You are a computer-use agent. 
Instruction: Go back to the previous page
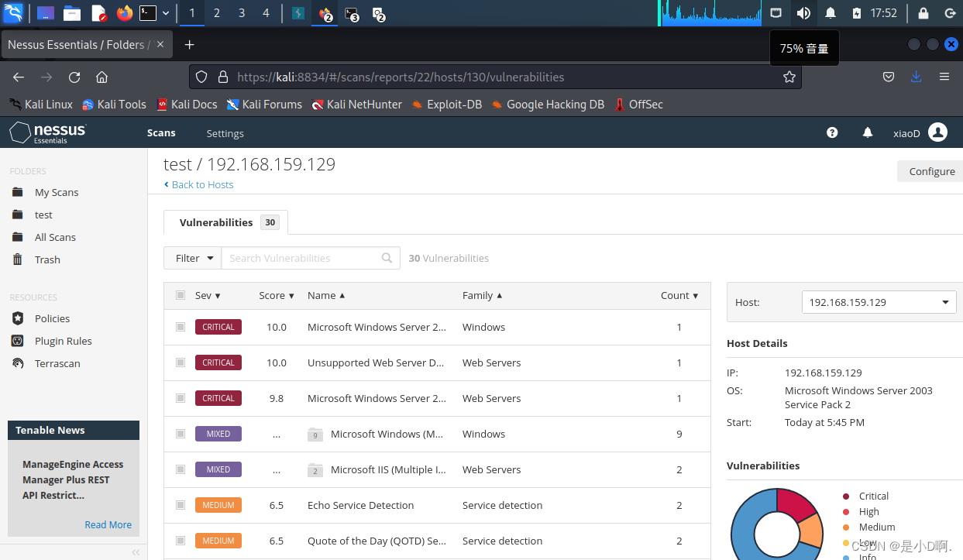[19, 77]
